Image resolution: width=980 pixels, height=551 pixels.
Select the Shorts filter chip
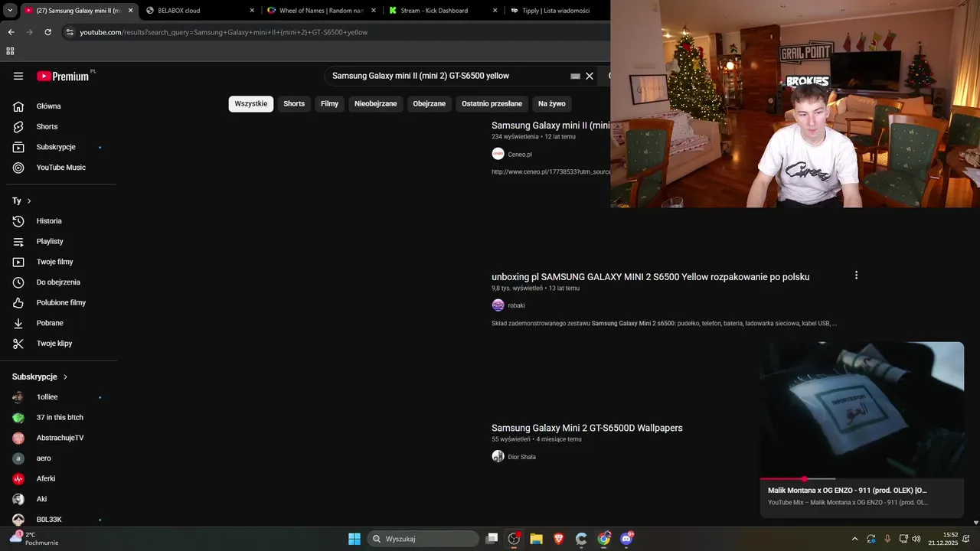(x=294, y=104)
